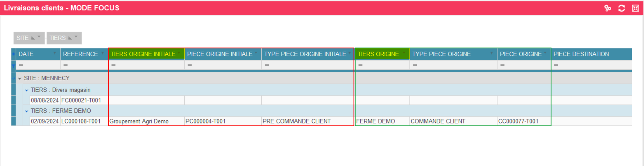Click the filter icon on REFERENCE column header
This screenshot has width=644, height=166.
[102, 53]
